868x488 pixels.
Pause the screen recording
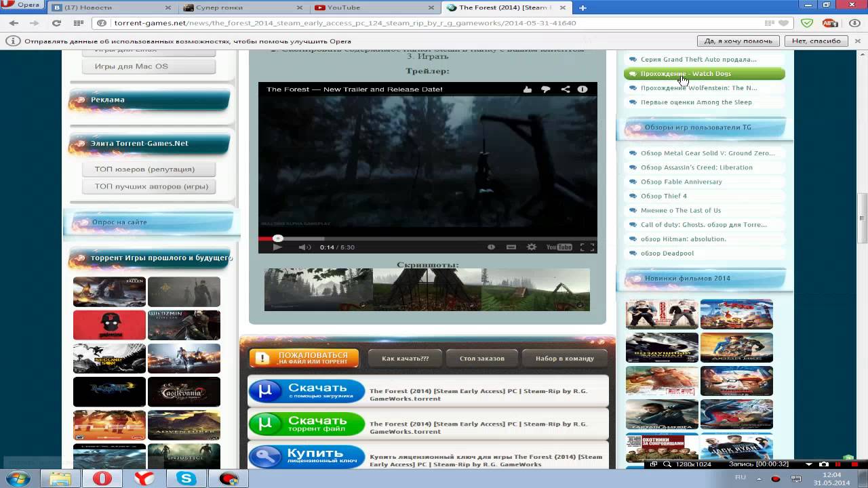click(838, 464)
